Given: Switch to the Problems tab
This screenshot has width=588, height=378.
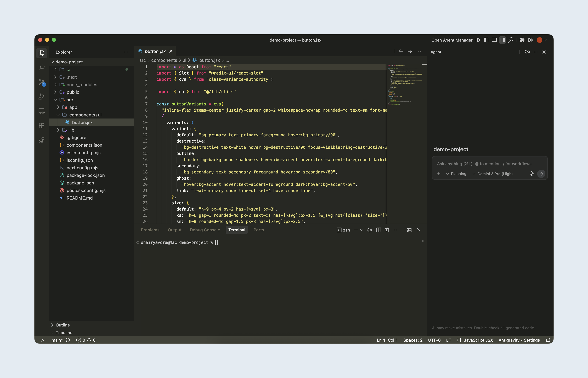Looking at the screenshot, I should click(150, 230).
